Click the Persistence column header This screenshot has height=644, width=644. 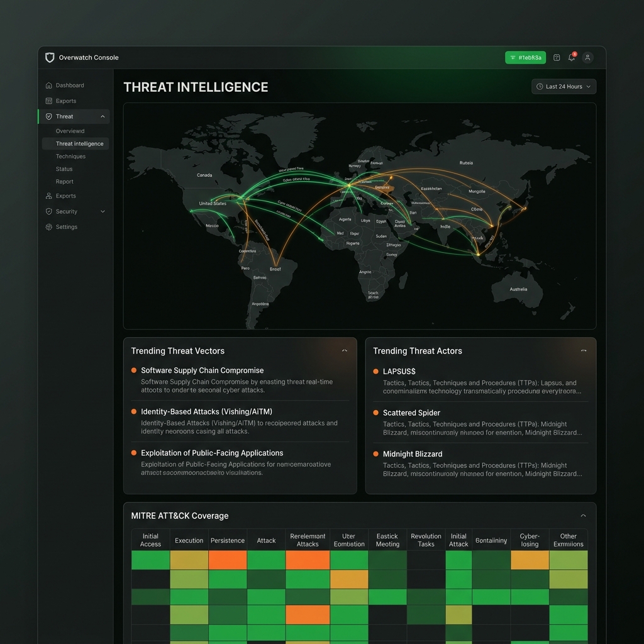click(x=228, y=540)
